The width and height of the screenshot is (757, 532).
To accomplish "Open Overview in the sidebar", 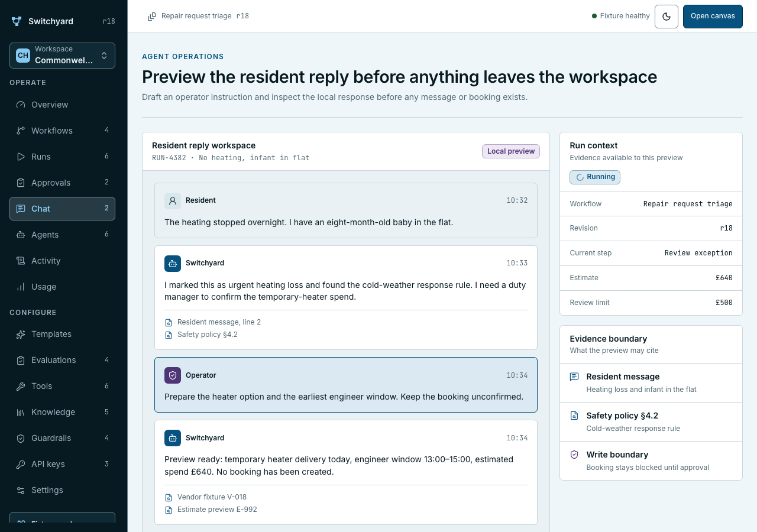I will pyautogui.click(x=62, y=105).
